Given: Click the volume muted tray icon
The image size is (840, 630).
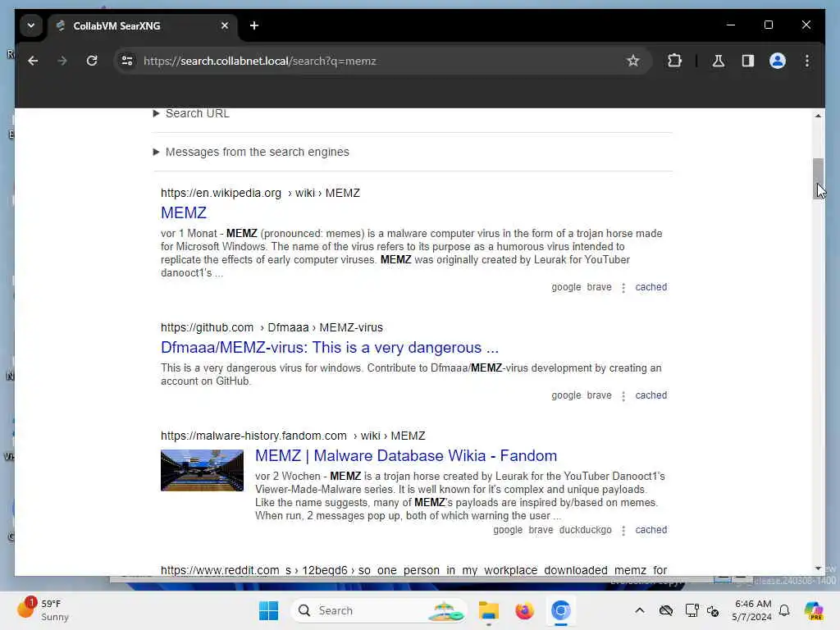Looking at the screenshot, I should pos(713,610).
